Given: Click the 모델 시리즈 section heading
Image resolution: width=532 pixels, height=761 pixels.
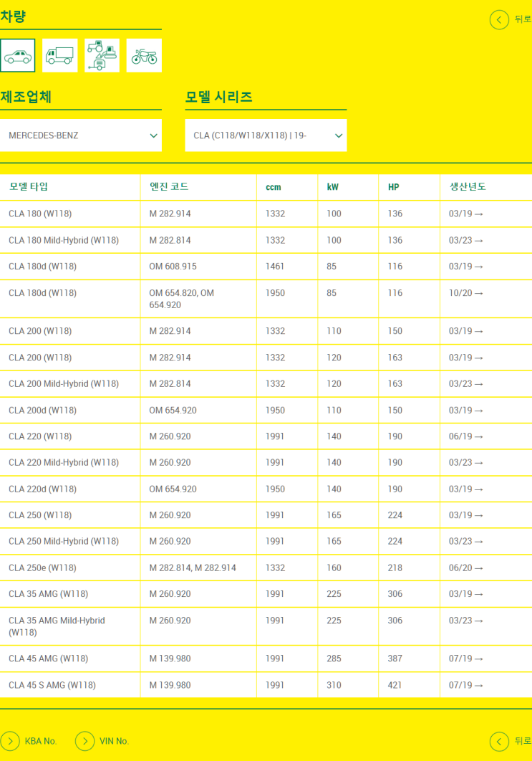Looking at the screenshot, I should [x=218, y=97].
